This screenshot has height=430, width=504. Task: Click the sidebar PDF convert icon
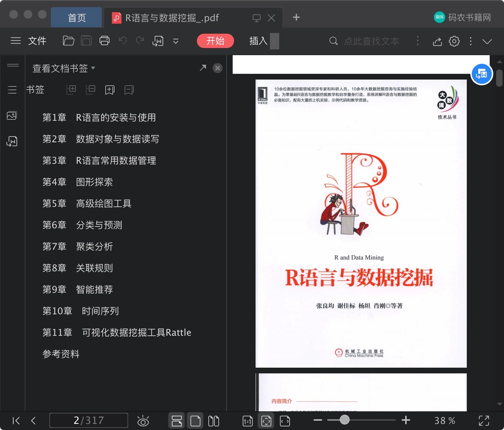pos(12,141)
